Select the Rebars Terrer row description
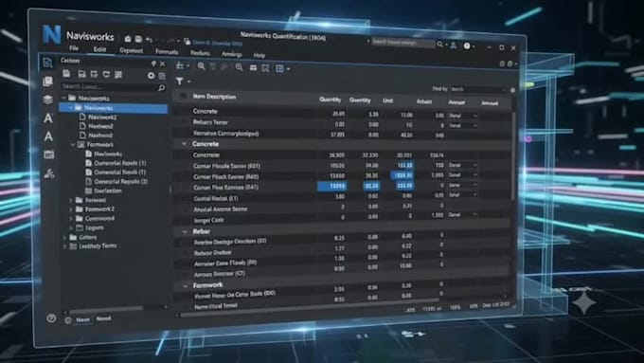The width and height of the screenshot is (644, 363). coord(210,122)
